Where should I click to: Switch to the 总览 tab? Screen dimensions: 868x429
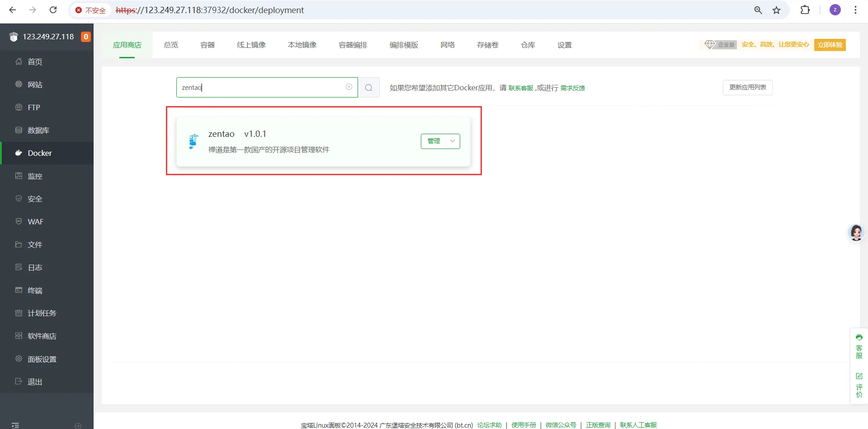point(171,45)
